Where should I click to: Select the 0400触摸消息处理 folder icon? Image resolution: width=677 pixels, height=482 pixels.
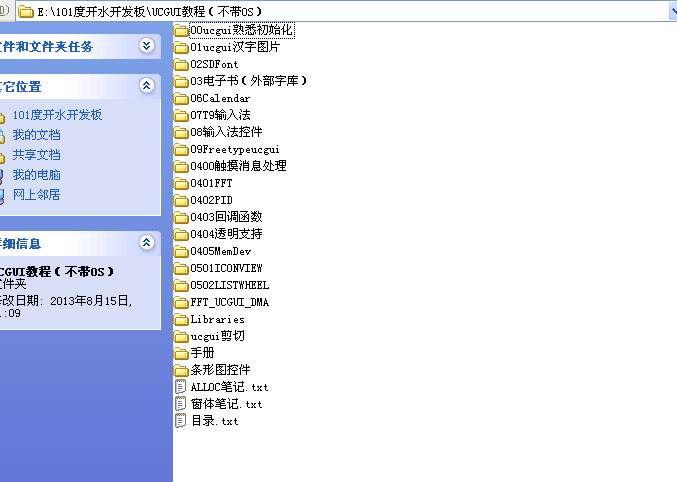tap(181, 166)
